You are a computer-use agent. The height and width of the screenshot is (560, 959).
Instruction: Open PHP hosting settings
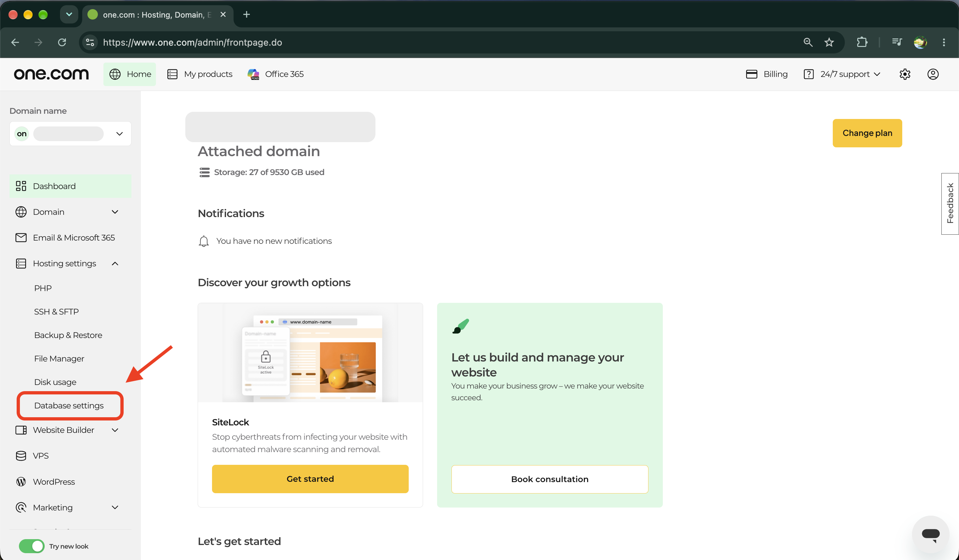tap(43, 288)
